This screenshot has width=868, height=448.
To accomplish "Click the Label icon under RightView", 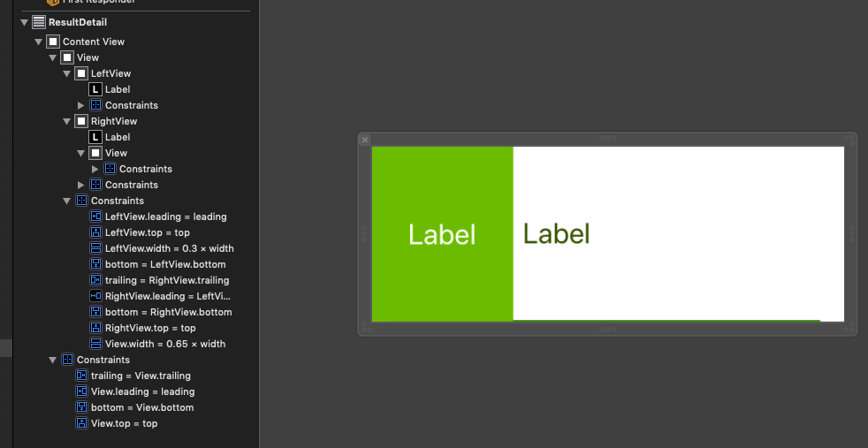I will coord(95,137).
